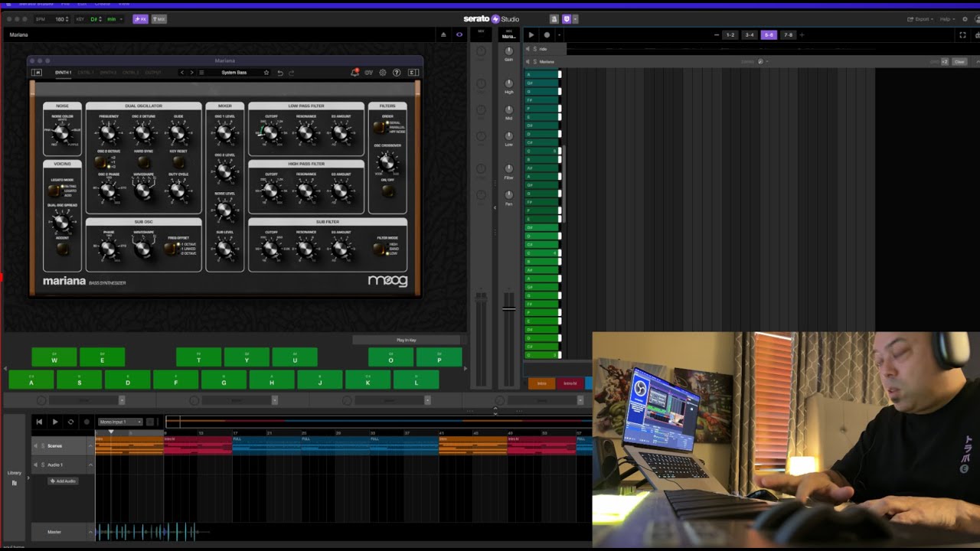The width and height of the screenshot is (980, 551).
Task: Toggle the FX button in top toolbar
Action: click(x=140, y=19)
